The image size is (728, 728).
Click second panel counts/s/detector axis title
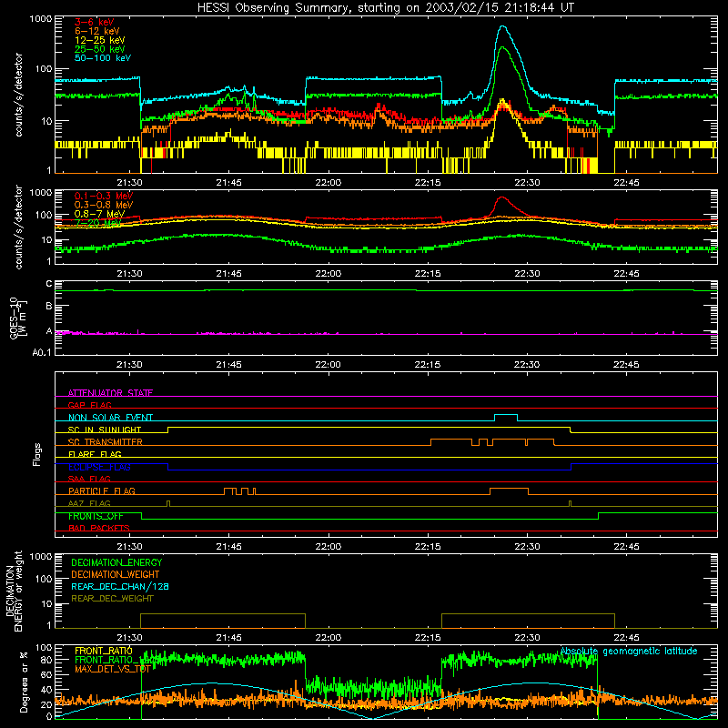(18, 227)
